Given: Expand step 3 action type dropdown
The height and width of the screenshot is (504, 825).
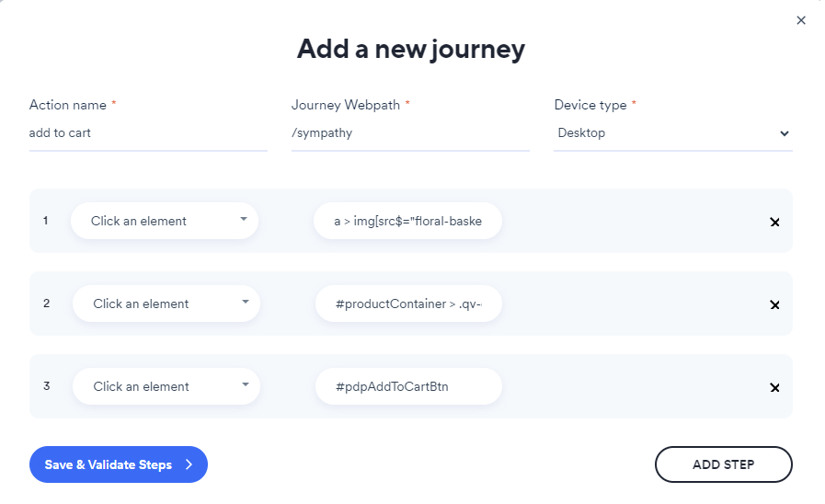Looking at the screenshot, I should (166, 386).
